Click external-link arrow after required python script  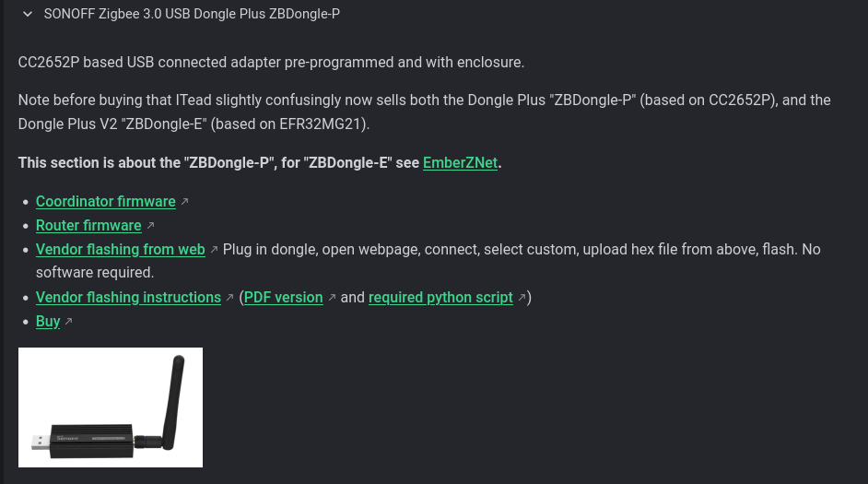pos(522,298)
